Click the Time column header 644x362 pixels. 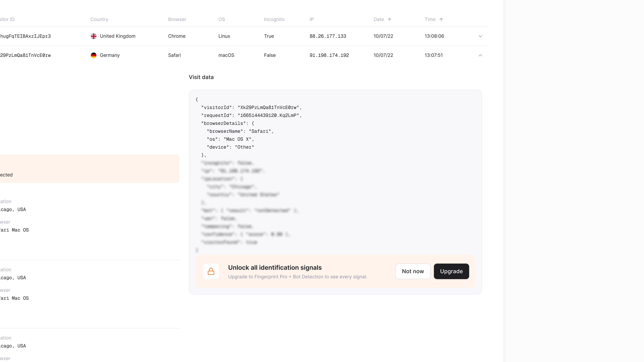430,19
